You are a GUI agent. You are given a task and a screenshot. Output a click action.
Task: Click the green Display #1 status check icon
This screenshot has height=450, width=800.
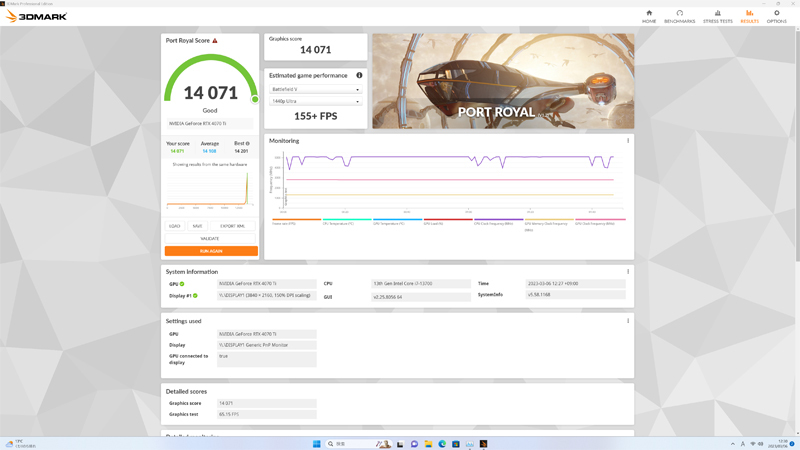coord(195,295)
